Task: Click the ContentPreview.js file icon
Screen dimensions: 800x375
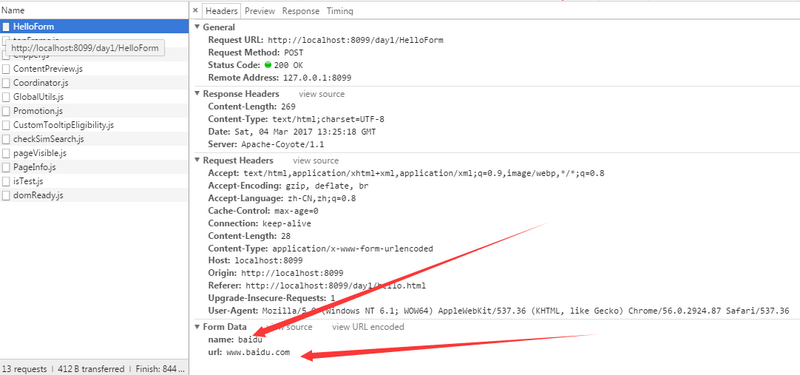Action: coord(6,69)
